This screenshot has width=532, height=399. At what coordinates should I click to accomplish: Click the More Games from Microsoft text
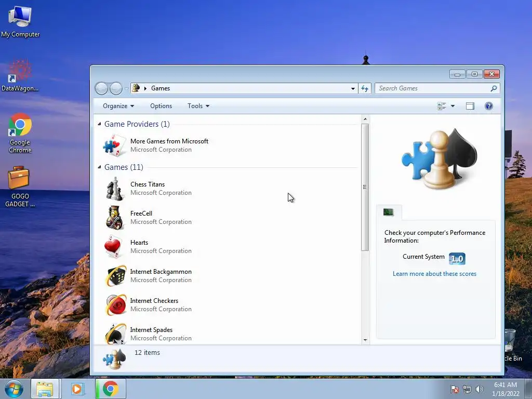[x=169, y=141]
